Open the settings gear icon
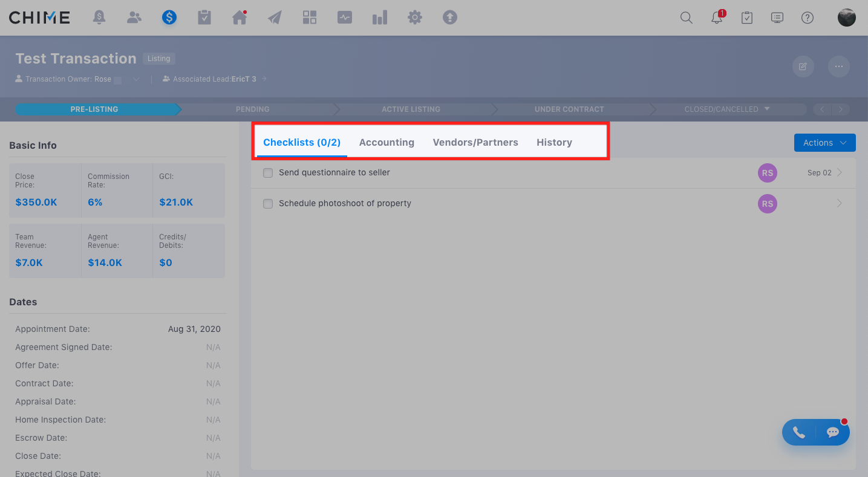Image resolution: width=868 pixels, height=477 pixels. tap(414, 18)
